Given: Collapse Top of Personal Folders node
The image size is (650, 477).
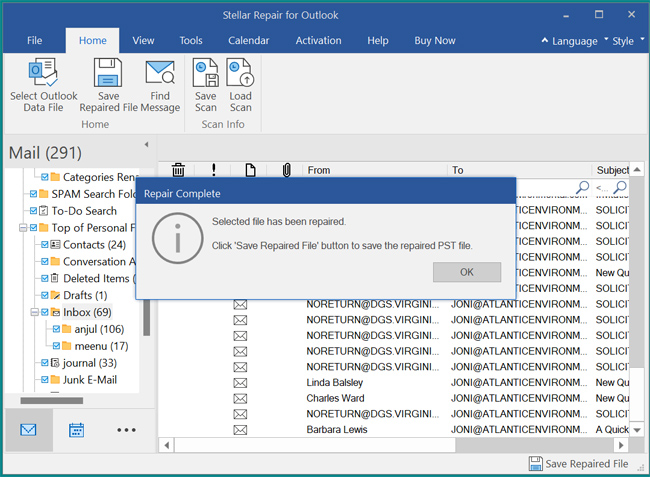Looking at the screenshot, I should pyautogui.click(x=23, y=228).
